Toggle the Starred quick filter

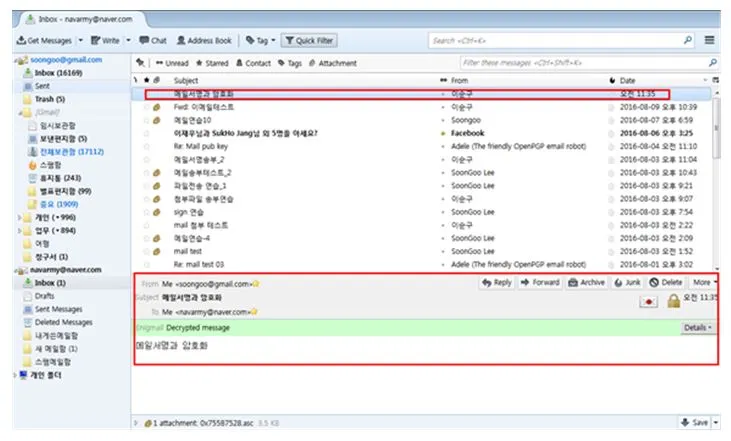212,63
